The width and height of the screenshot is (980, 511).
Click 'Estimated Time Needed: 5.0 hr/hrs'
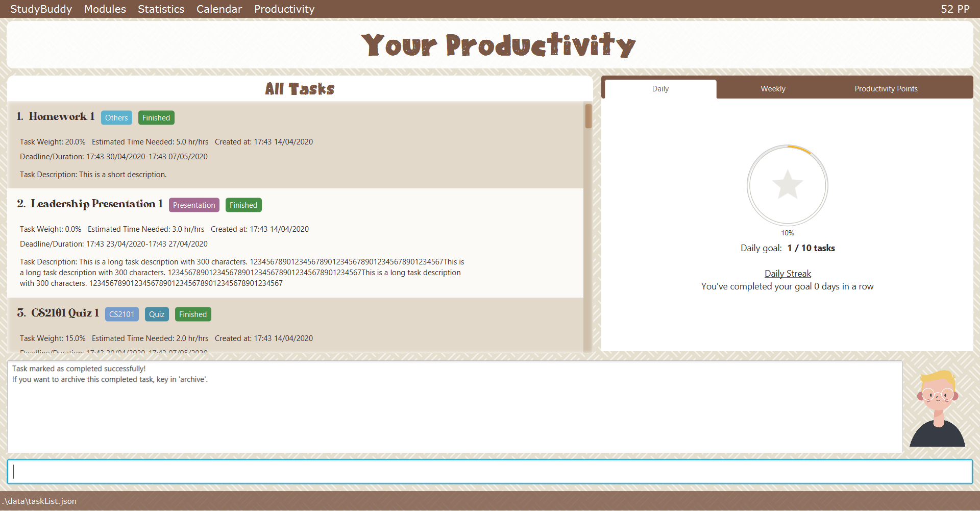tap(150, 142)
